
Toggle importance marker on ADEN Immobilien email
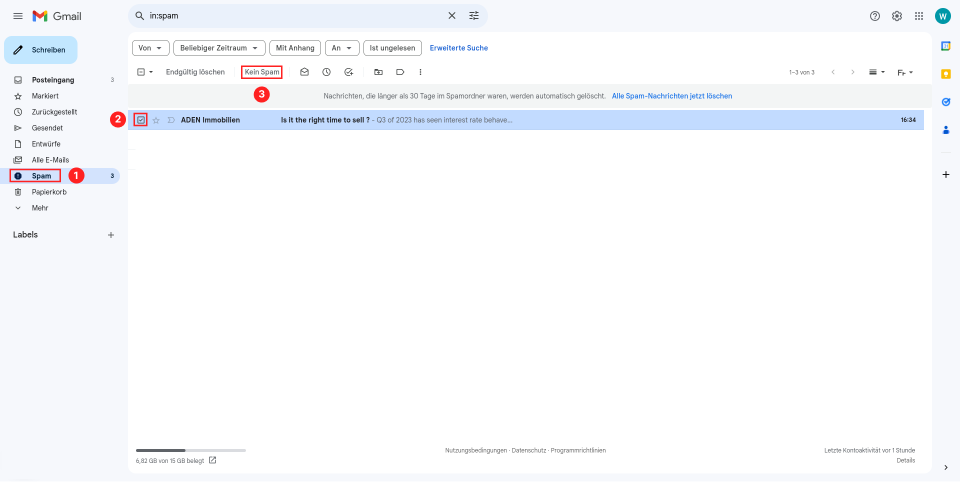pyautogui.click(x=171, y=120)
